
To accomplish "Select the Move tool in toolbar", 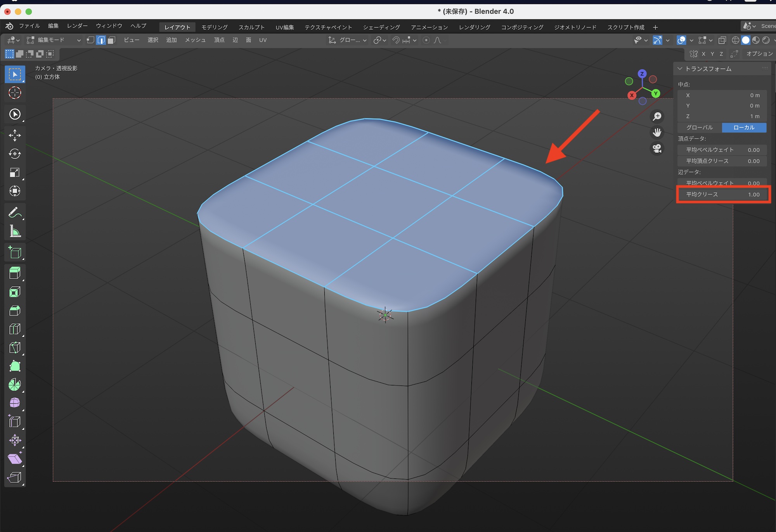I will 15,135.
